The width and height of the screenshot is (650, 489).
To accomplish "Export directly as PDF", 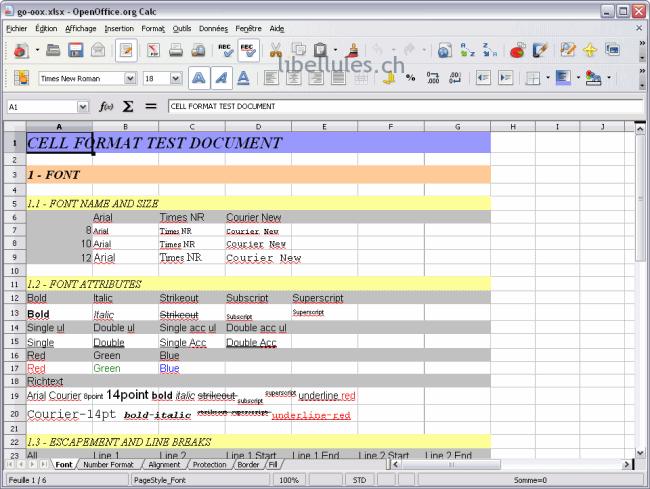I will click(x=153, y=50).
